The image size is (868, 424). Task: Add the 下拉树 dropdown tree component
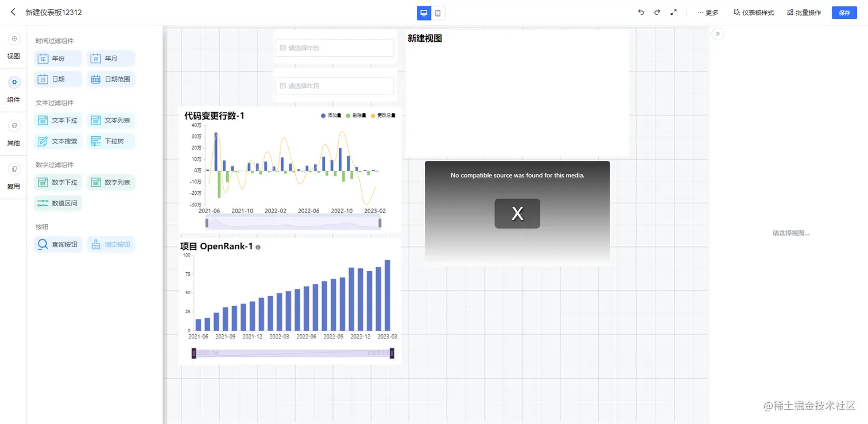(x=111, y=141)
